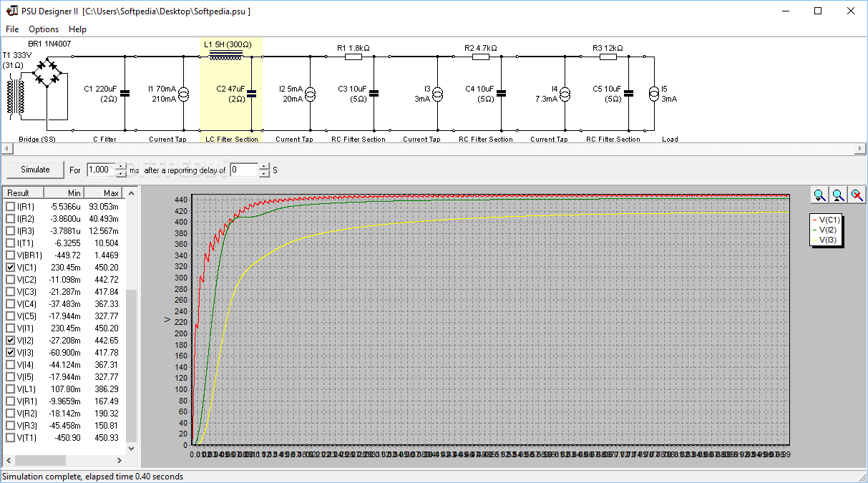The width and height of the screenshot is (868, 483).
Task: Click the PSU Designer II title bar icon
Action: (12, 11)
